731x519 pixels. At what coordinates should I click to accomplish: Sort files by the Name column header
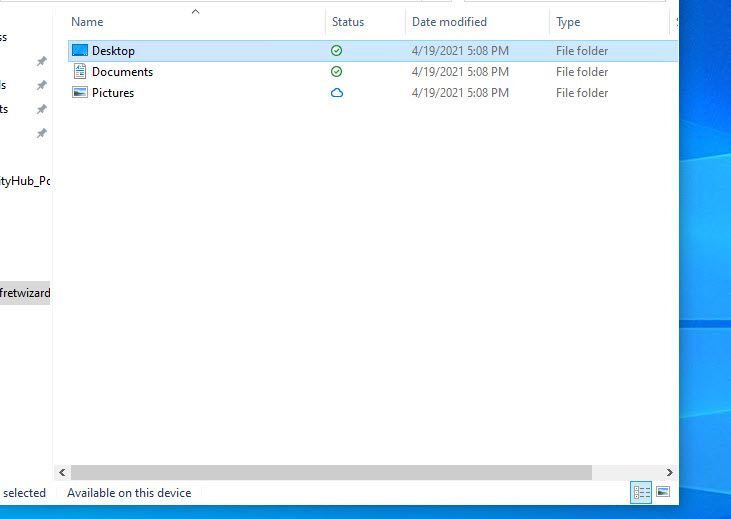[x=88, y=22]
